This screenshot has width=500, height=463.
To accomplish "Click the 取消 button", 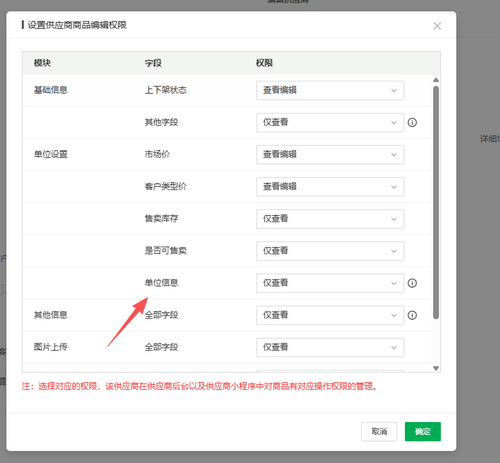I will coord(379,431).
